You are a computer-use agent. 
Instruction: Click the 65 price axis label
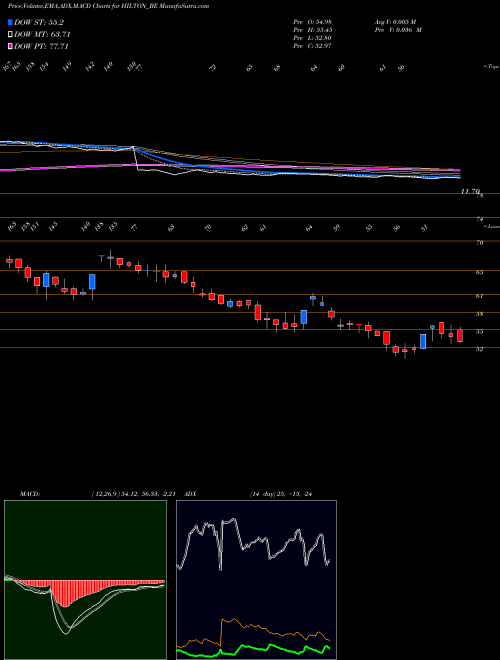479,272
